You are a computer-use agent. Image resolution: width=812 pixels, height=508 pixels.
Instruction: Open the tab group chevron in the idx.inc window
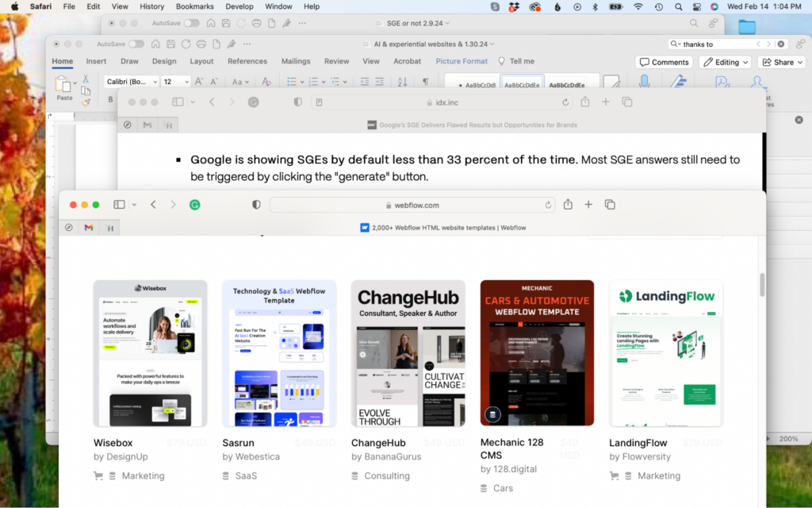tap(193, 102)
